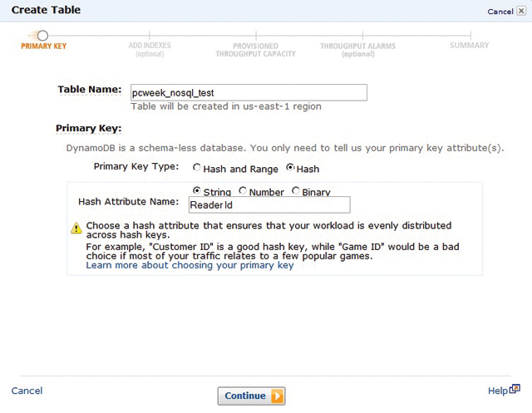Click the close X icon at top right
Viewport: 532px width, 413px height.
tap(521, 11)
